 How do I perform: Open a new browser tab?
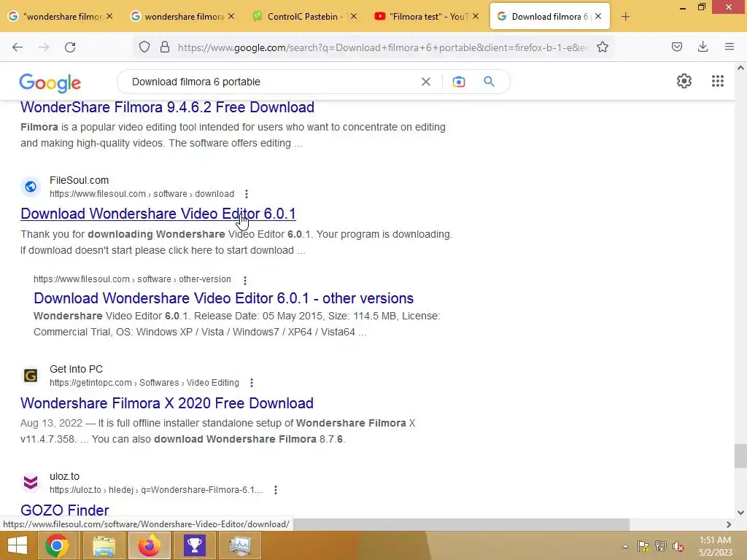625,17
